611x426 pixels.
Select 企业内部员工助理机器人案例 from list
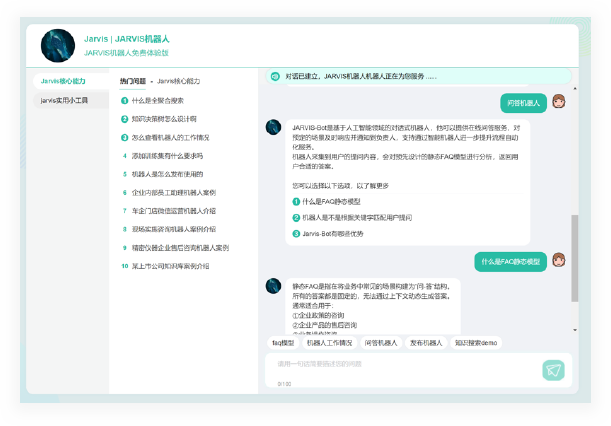point(174,192)
